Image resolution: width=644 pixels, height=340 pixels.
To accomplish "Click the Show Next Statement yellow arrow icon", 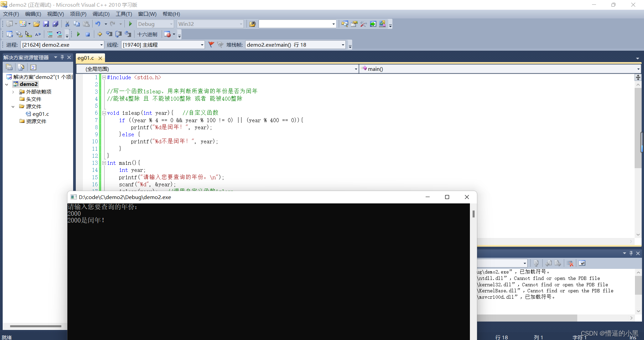I will (x=100, y=34).
